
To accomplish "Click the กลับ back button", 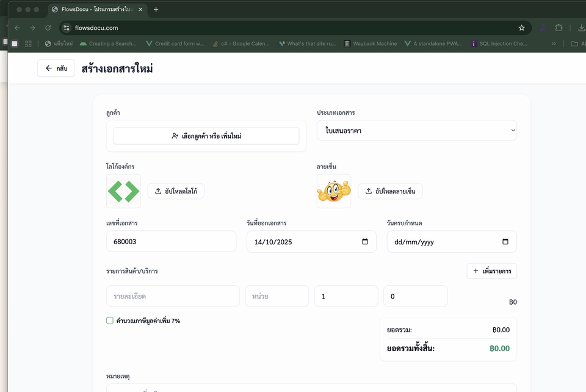I will pyautogui.click(x=56, y=68).
